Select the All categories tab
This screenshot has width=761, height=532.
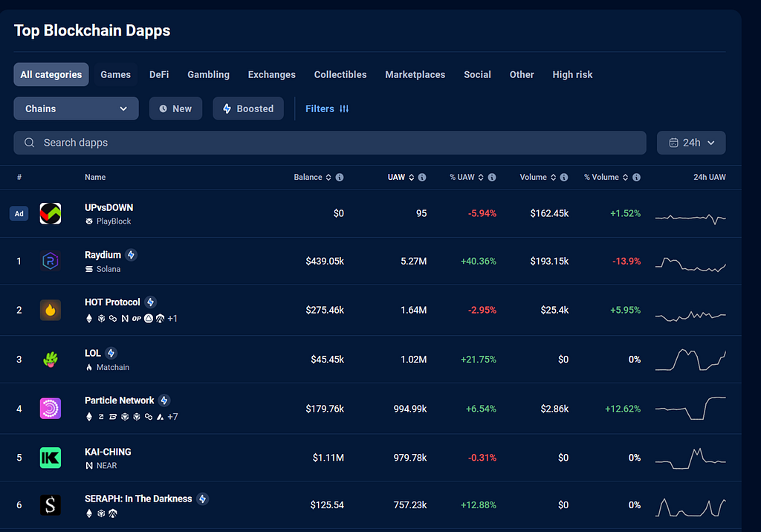(x=51, y=74)
